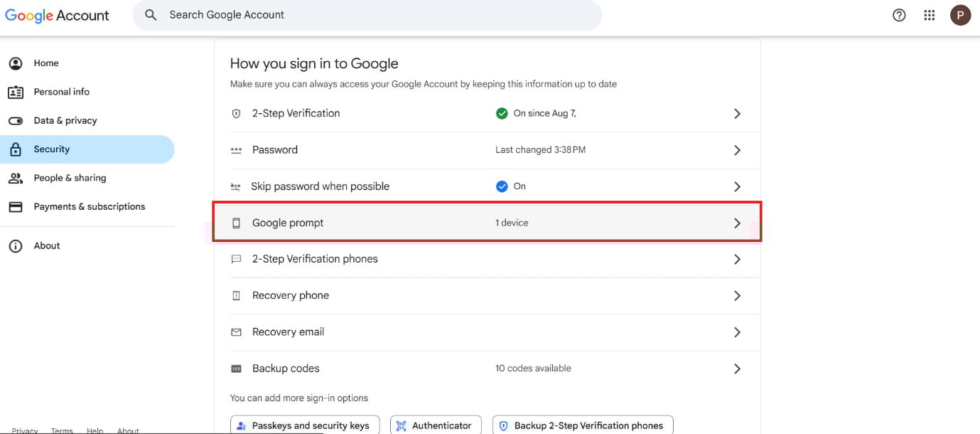This screenshot has width=980, height=434.
Task: Click the 2-Step Verification phones message icon
Action: [237, 259]
